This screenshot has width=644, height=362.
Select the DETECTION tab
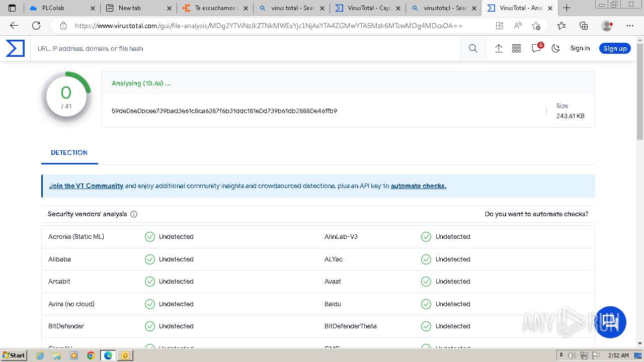click(69, 153)
